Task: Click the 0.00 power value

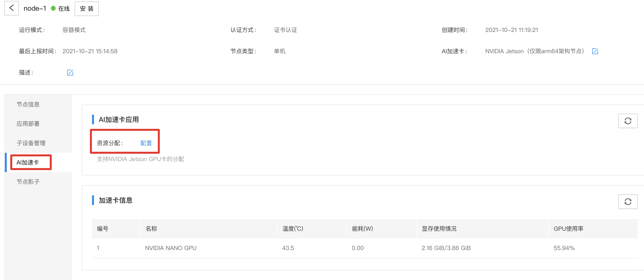Action: 358,248
